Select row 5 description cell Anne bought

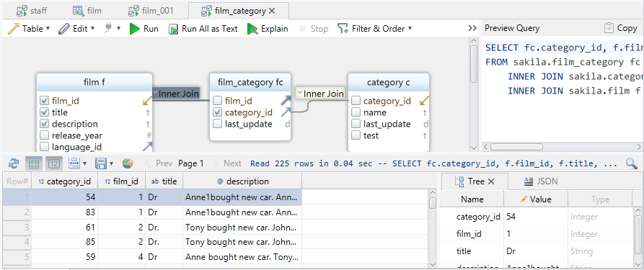[242, 257]
